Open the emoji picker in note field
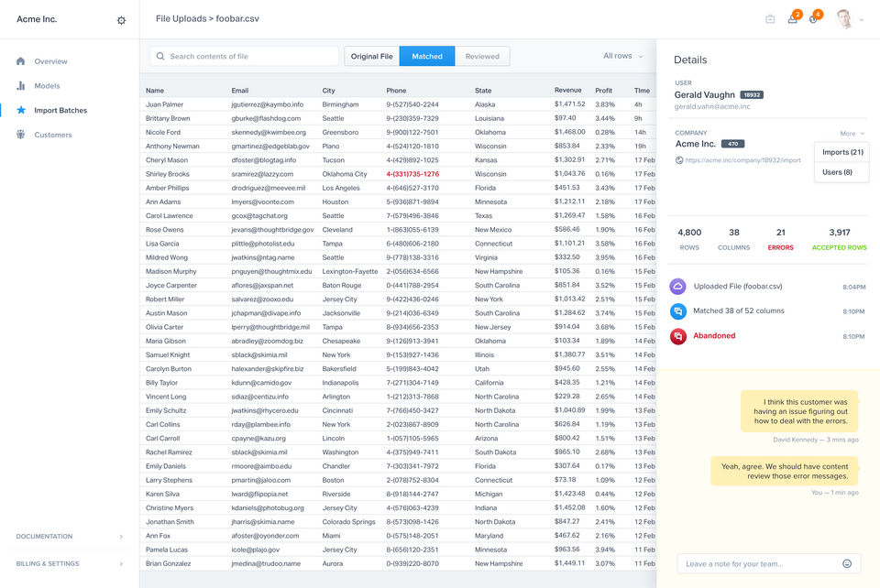This screenshot has height=588, width=880. click(x=847, y=563)
